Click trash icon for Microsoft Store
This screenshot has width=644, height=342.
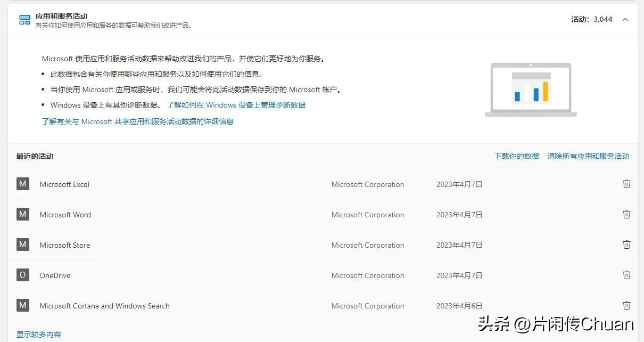pos(626,245)
